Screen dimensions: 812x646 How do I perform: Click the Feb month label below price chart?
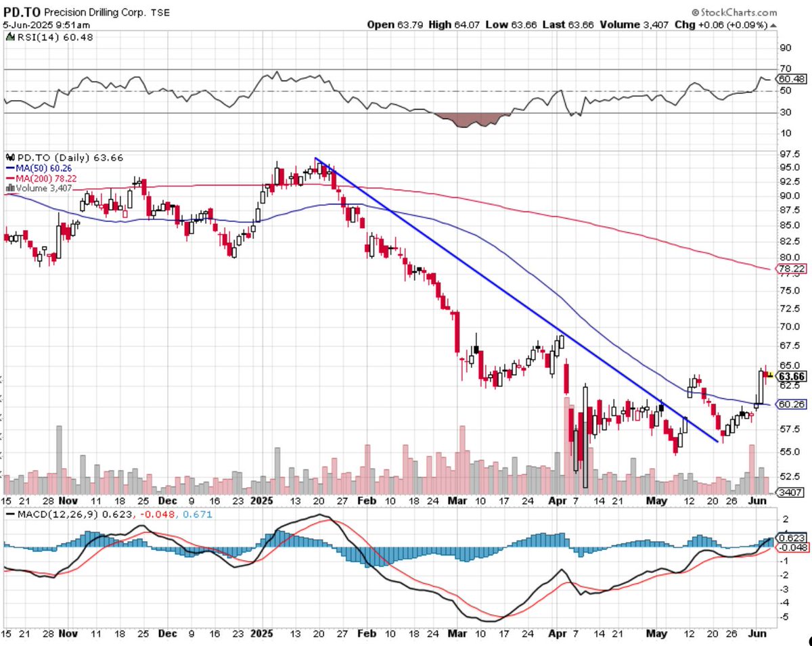point(365,501)
